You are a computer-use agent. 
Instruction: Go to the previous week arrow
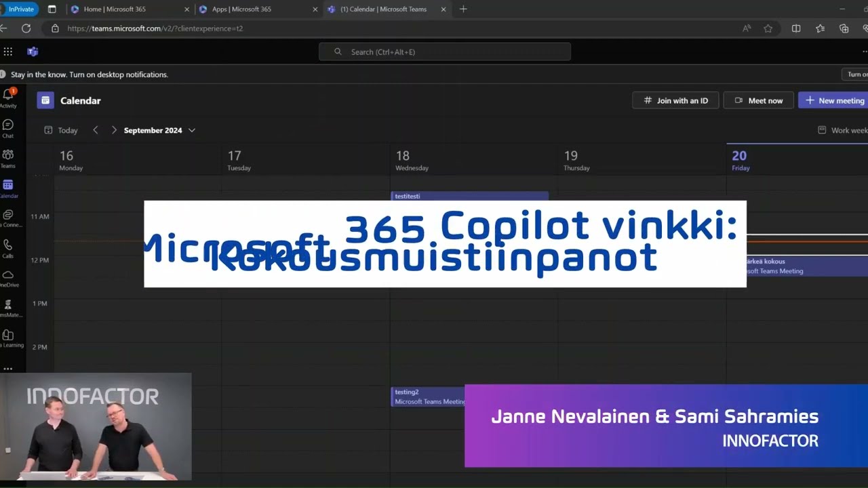(95, 130)
